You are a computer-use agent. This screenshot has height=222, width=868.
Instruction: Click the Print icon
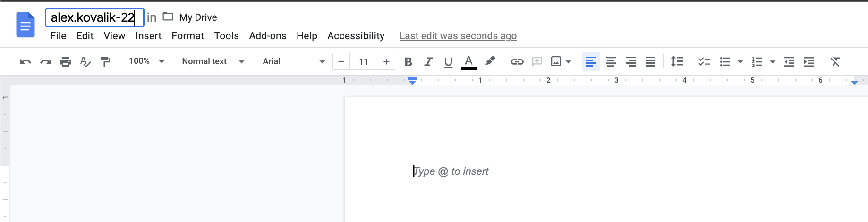click(65, 61)
